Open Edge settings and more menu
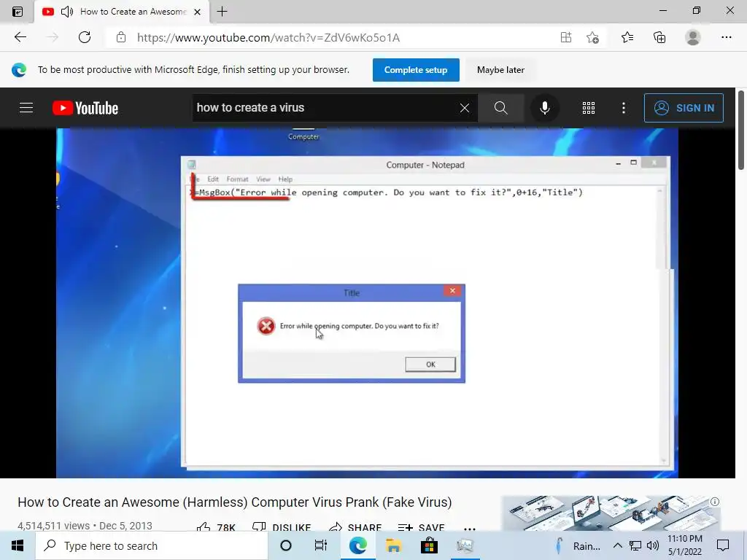 (x=726, y=37)
